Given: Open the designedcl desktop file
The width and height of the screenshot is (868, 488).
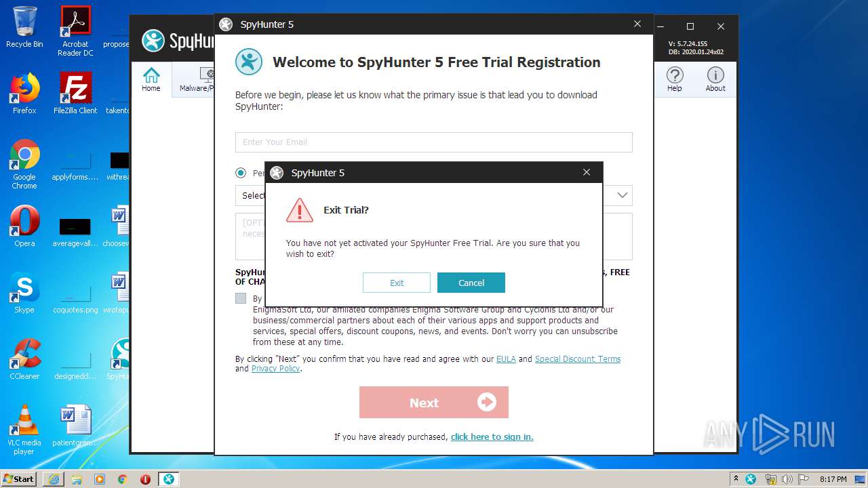Looking at the screenshot, I should tap(75, 365).
